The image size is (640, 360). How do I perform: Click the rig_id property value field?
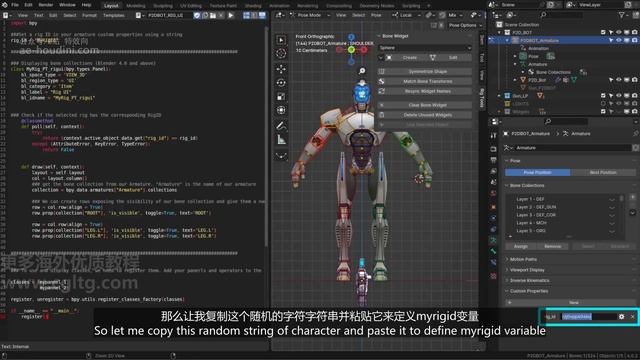pos(588,316)
